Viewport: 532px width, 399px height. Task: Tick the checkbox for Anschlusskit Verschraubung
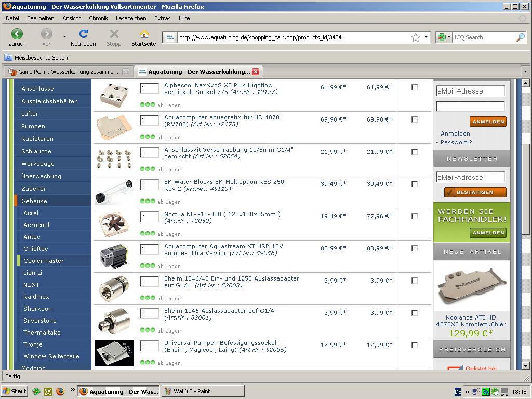(x=415, y=152)
